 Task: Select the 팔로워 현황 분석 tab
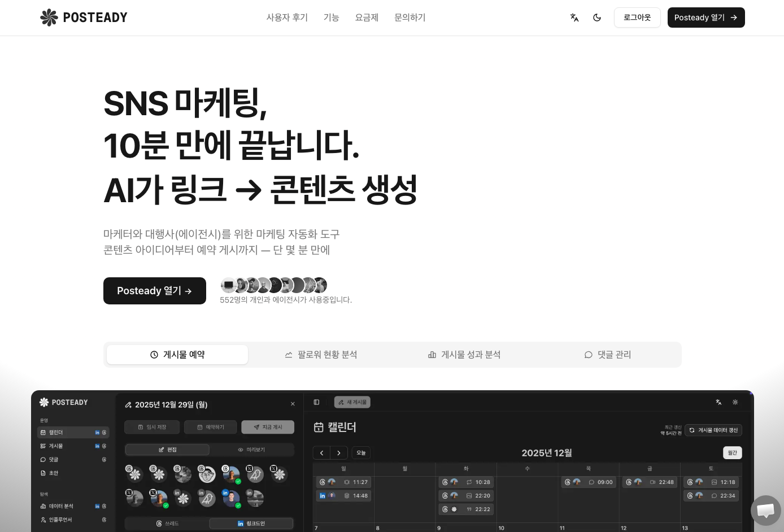tap(321, 355)
